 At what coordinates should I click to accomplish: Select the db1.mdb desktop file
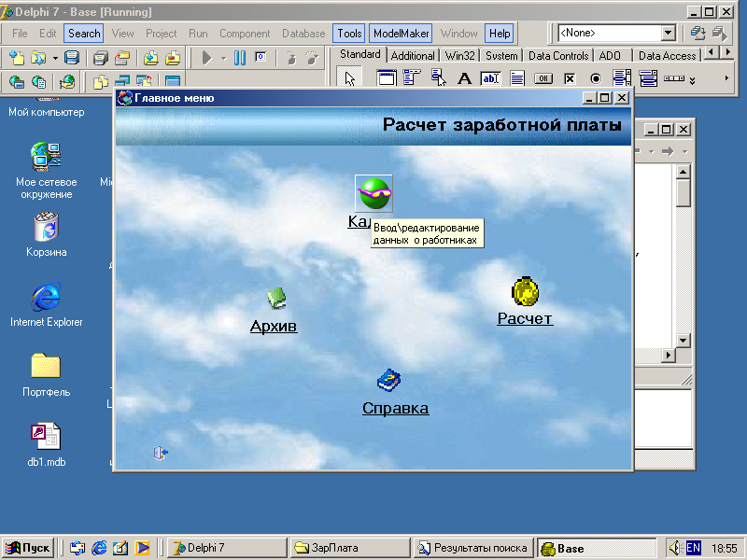tap(46, 445)
